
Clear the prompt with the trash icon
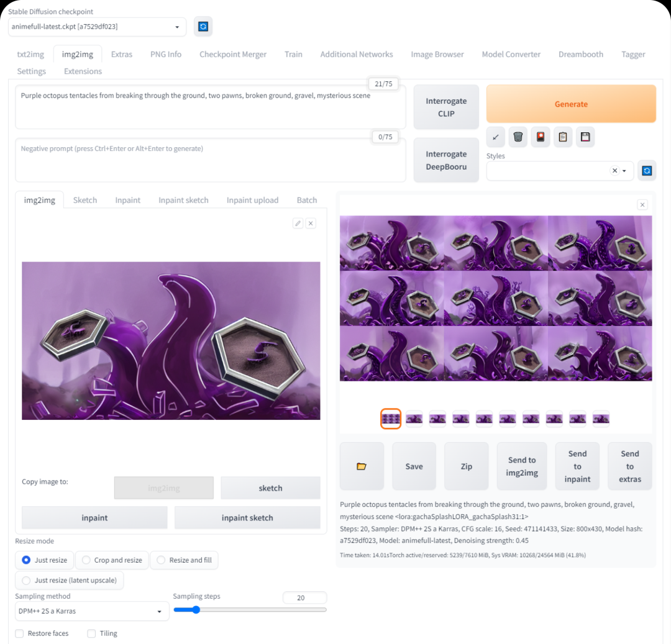518,137
